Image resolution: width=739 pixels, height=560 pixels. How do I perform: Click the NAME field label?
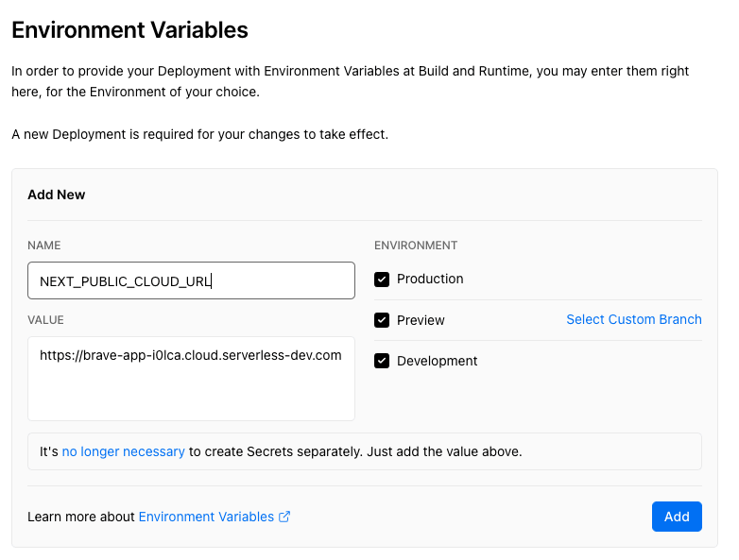point(44,246)
